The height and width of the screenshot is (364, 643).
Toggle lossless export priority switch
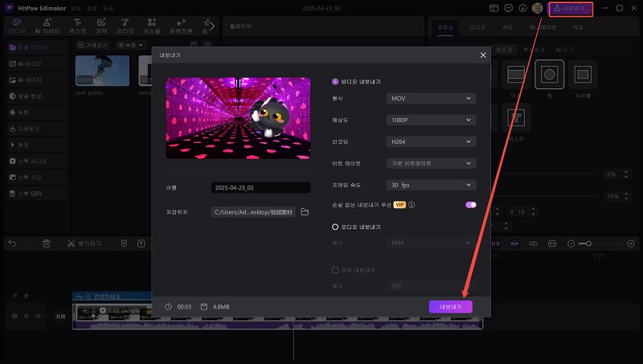(471, 205)
